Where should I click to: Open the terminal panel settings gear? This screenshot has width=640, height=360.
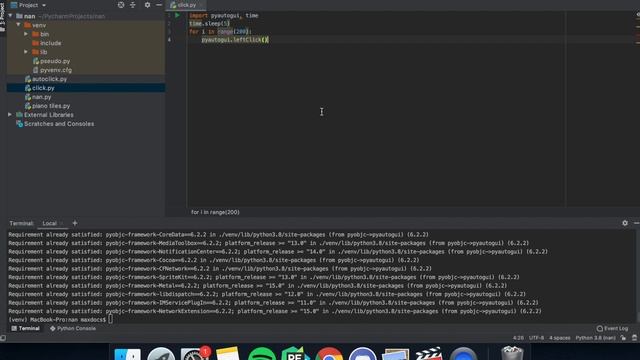[x=625, y=223]
